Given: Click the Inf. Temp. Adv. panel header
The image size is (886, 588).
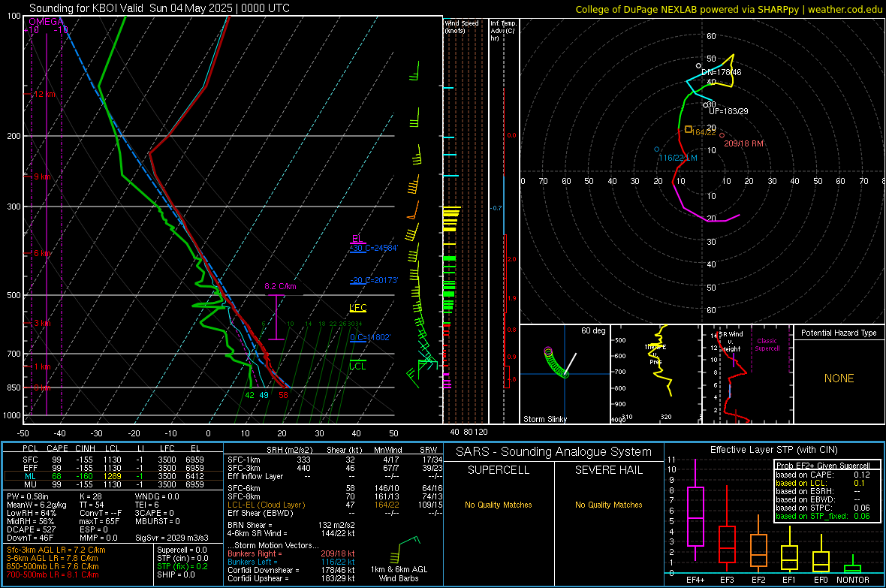Looking at the screenshot, I should tap(503, 31).
